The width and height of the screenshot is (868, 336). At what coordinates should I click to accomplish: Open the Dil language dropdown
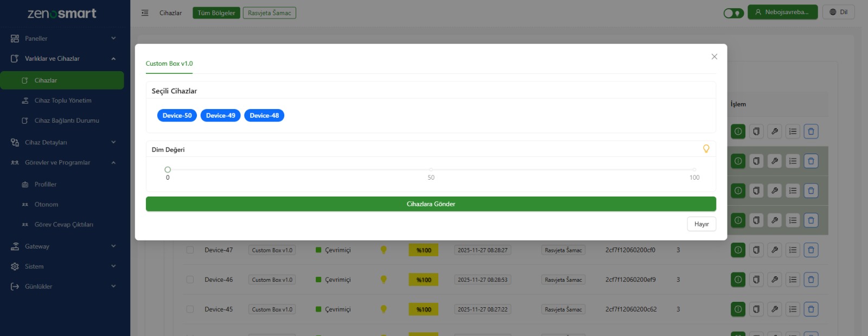click(x=838, y=12)
